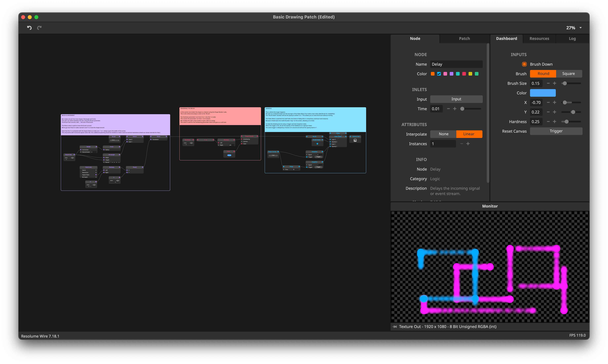The width and height of the screenshot is (608, 364).
Task: Switch to the Patch tab
Action: (x=464, y=38)
